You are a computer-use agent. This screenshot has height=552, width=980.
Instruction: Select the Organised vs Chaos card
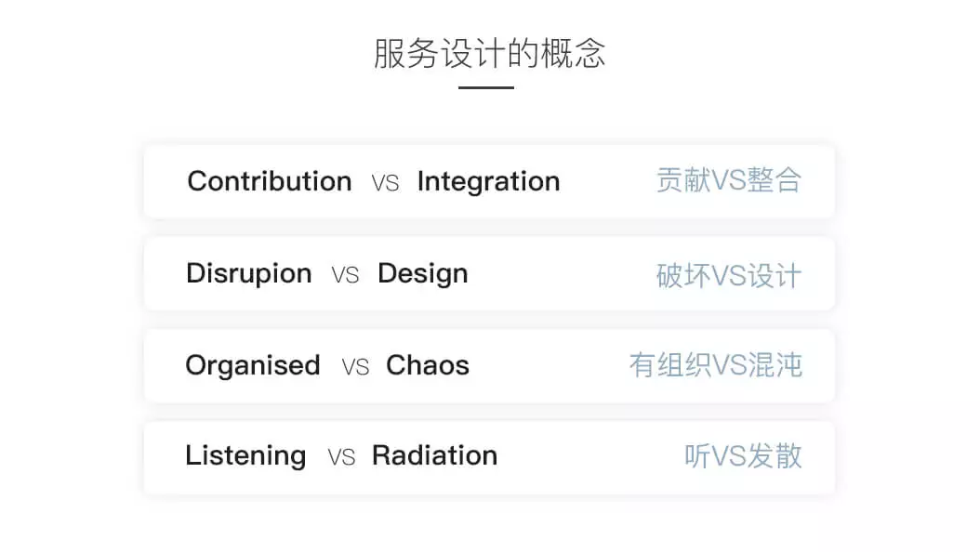(489, 366)
